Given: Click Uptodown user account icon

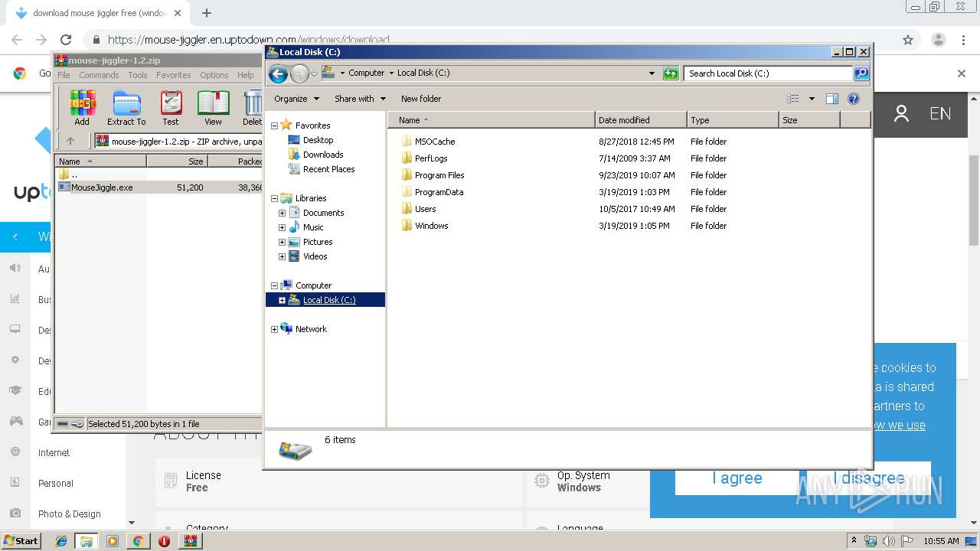Looking at the screenshot, I should (x=901, y=114).
